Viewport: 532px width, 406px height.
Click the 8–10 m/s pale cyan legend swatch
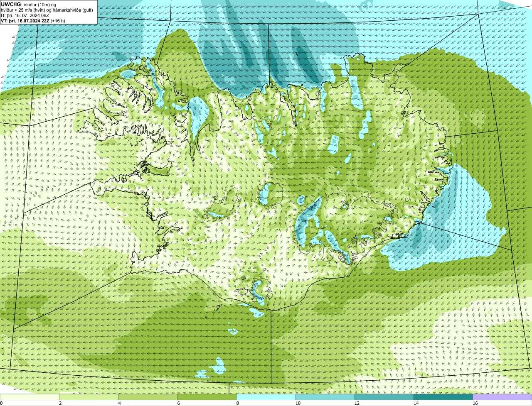click(x=266, y=397)
